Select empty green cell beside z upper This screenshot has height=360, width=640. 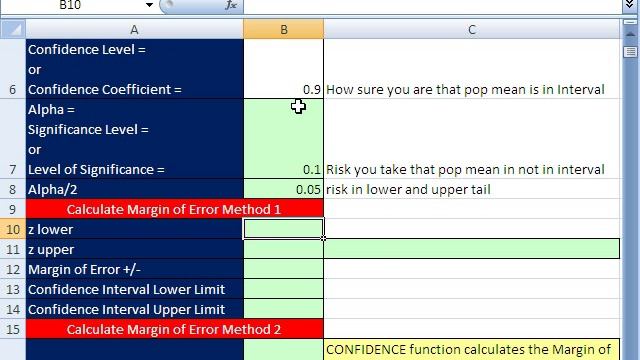284,249
